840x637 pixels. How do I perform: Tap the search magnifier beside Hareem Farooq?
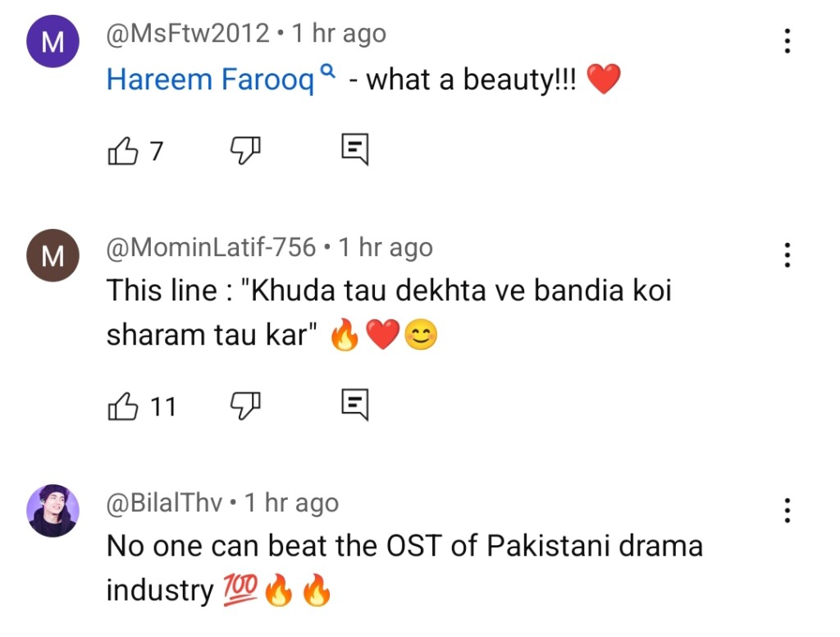327,72
